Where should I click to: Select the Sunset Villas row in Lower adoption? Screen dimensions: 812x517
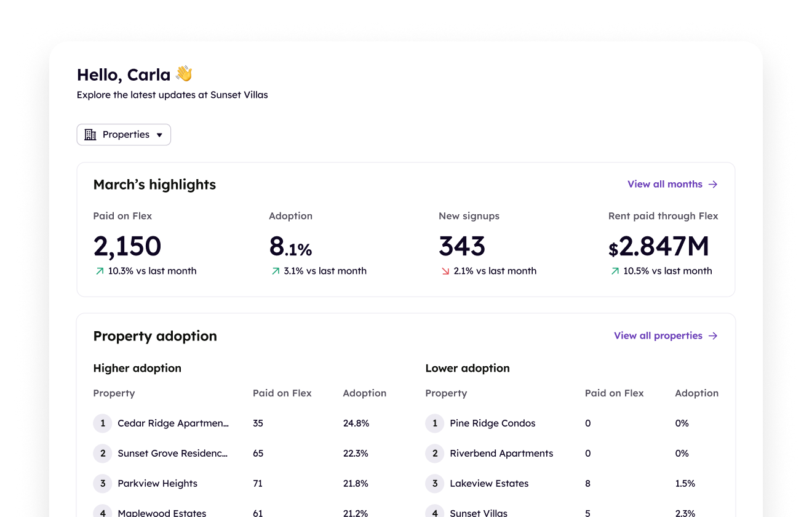479,513
